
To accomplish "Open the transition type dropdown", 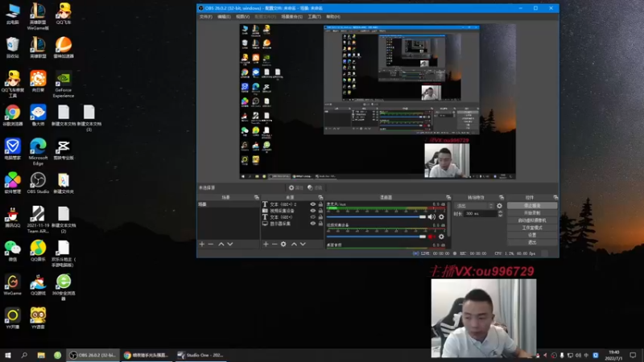I will click(474, 206).
